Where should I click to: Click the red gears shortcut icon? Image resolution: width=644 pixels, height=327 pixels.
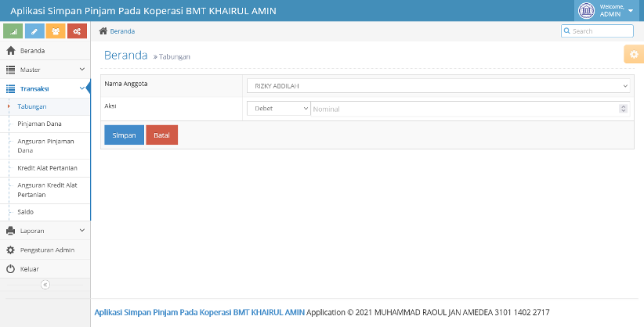pyautogui.click(x=77, y=31)
